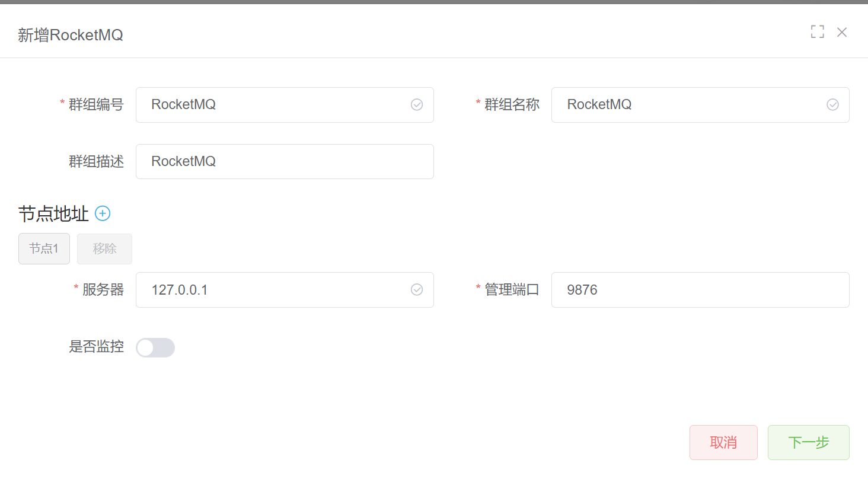Click the 是否监控 label
Viewport: 868px width, 479px height.
[96, 347]
